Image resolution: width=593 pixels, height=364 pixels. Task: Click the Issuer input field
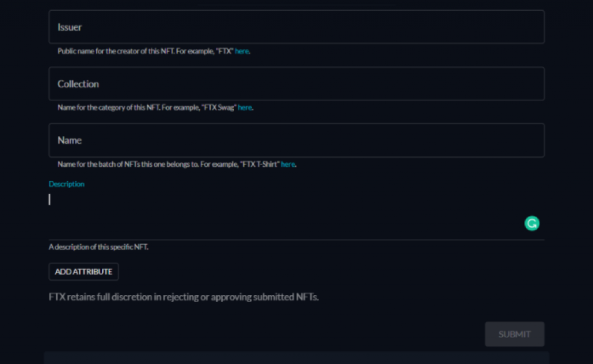[x=296, y=27]
